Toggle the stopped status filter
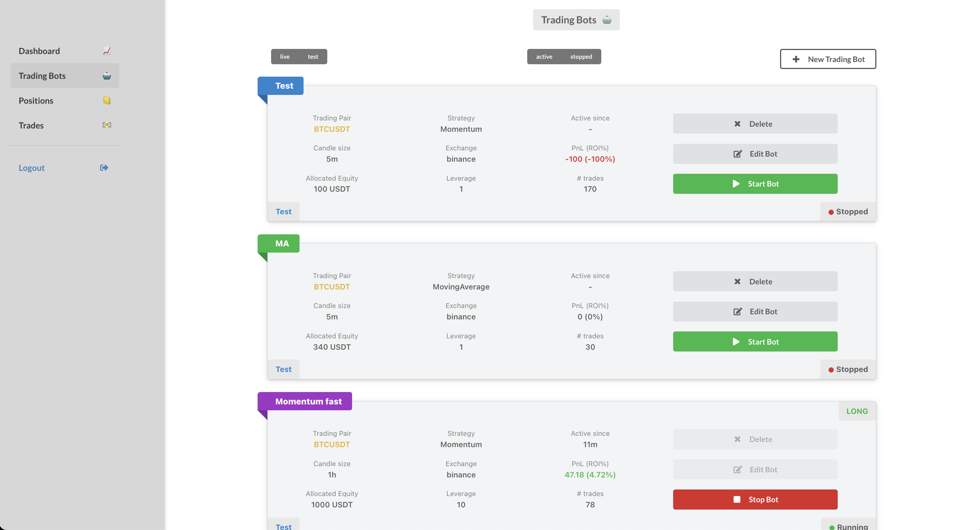 point(581,57)
